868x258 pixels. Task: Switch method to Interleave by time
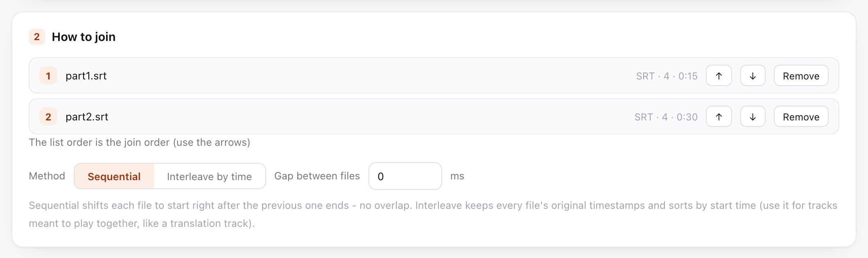tap(209, 176)
